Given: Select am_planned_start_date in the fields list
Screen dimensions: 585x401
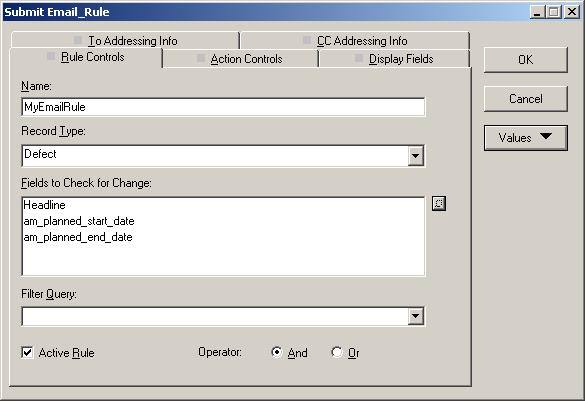Looking at the screenshot, I should (79, 221).
